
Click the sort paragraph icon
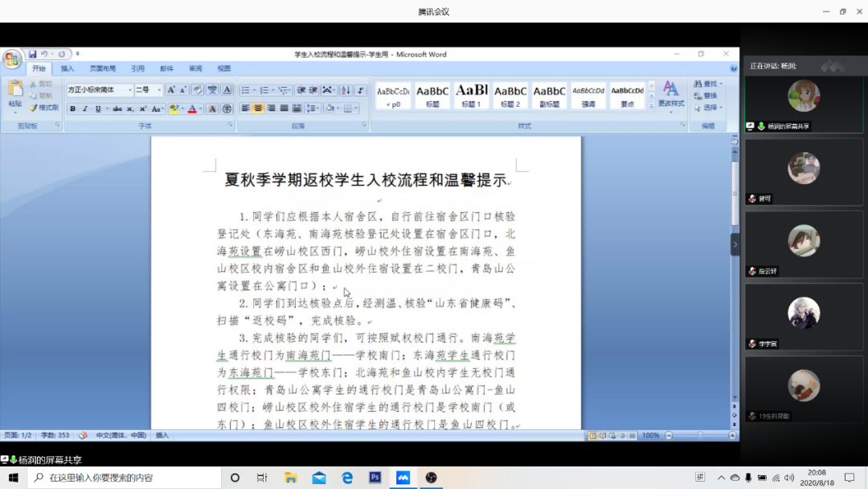346,90
